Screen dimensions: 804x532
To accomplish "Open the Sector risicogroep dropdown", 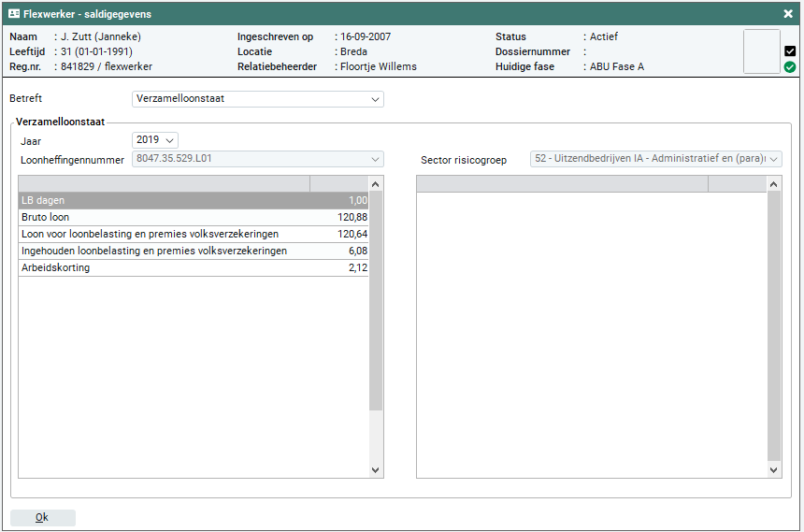I will click(x=655, y=159).
